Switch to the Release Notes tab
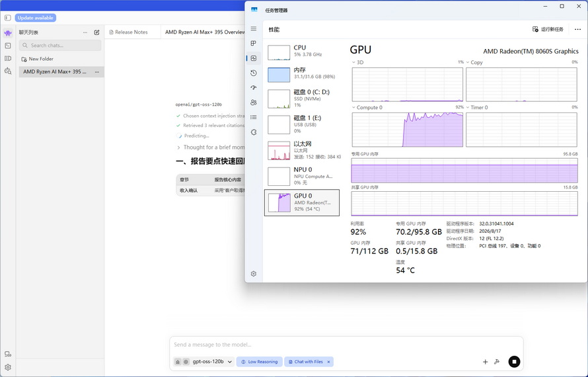The image size is (588, 377). point(131,32)
